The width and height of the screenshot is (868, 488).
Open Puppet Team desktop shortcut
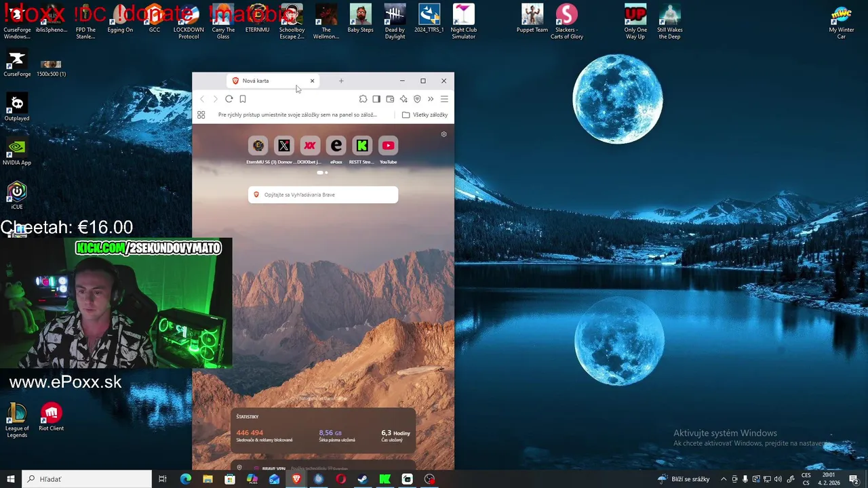532,18
